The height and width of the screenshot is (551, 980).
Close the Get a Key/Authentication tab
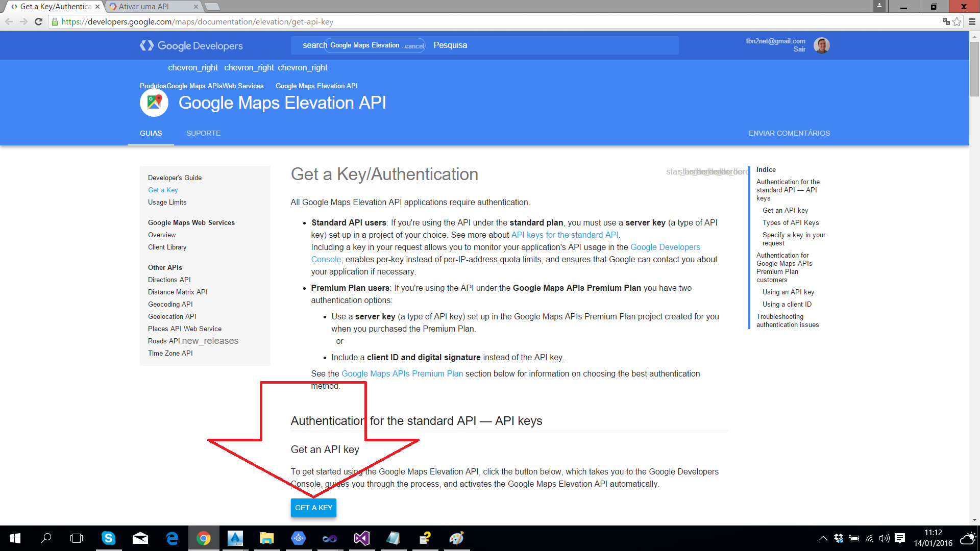[97, 7]
